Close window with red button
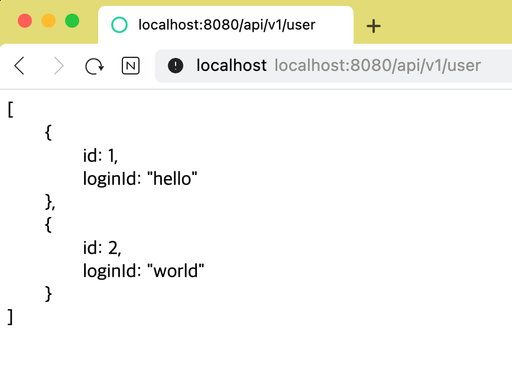The image size is (512, 376). 25,21
